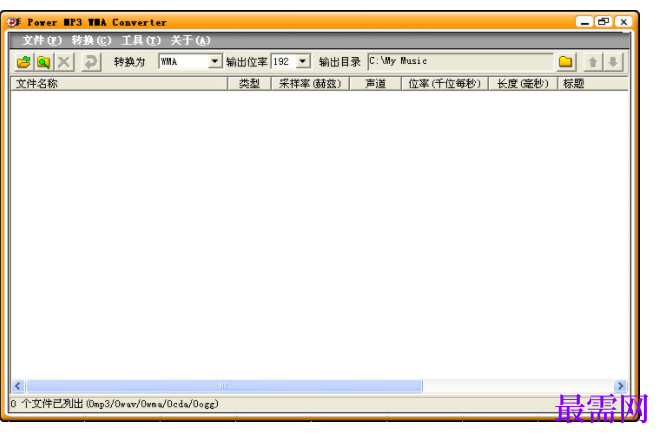Browse output directory with yellow folder icon
Screen dimensions: 667x440
click(x=565, y=62)
